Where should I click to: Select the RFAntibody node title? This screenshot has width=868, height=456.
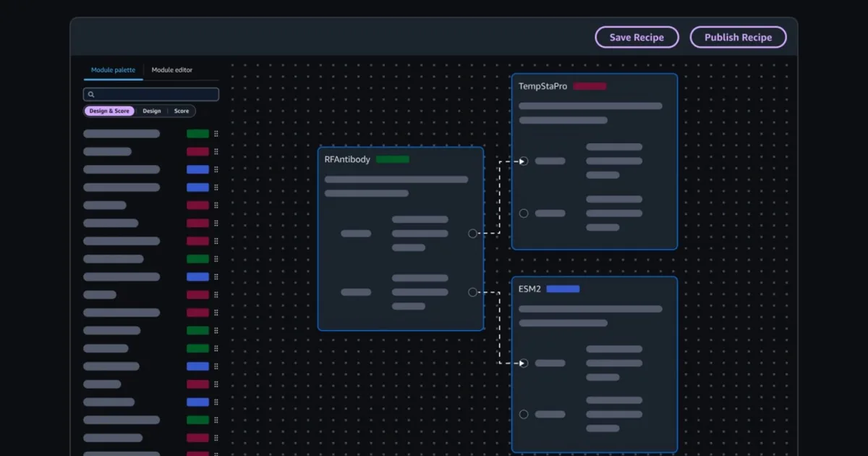pos(347,159)
